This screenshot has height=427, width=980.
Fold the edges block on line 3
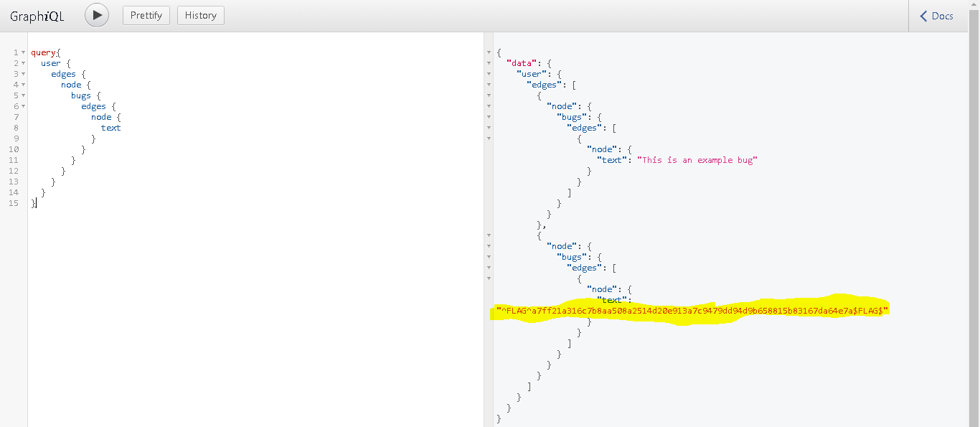pos(24,75)
